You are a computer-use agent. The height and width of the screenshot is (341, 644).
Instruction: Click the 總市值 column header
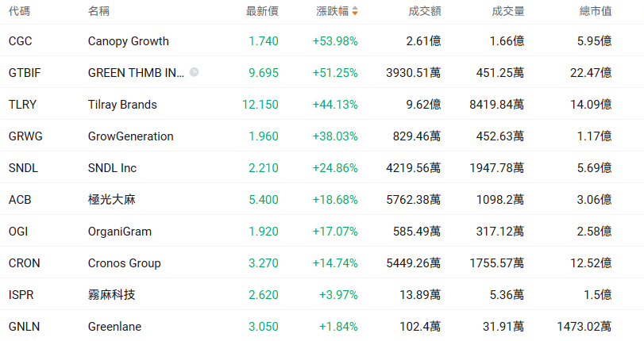[x=596, y=11]
